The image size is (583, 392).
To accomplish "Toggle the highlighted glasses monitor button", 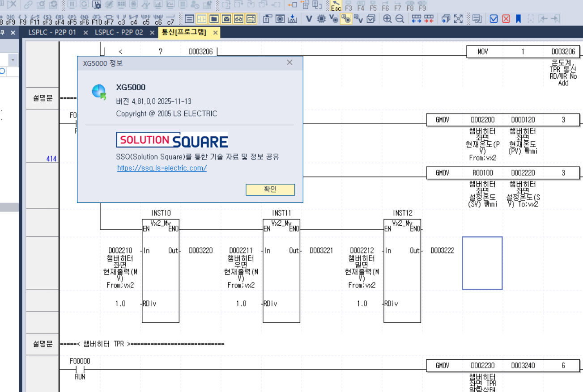I will [x=238, y=19].
